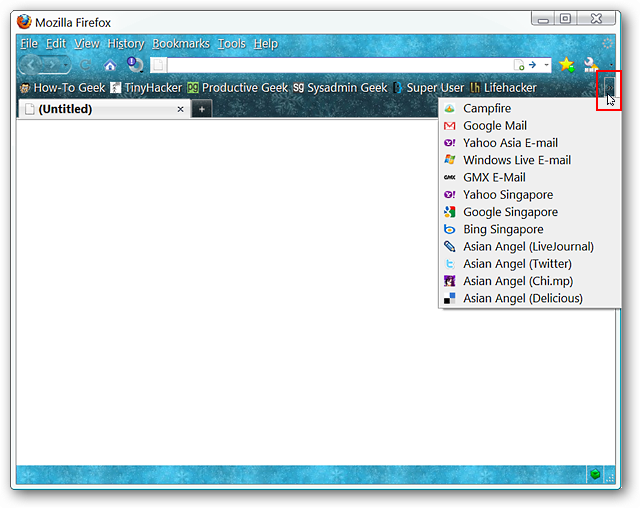
Task: Choose Campfire from bookmarks overflow list
Action: coord(530,109)
